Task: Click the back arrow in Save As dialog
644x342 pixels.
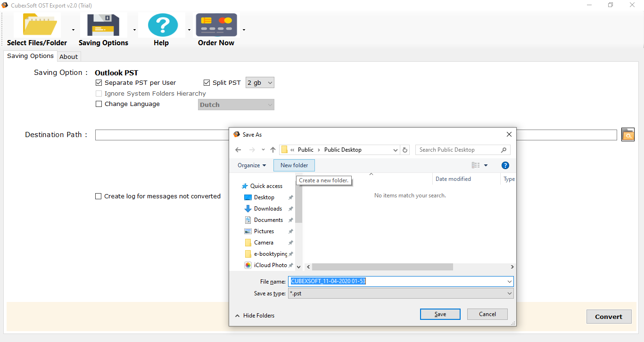Action: click(238, 150)
